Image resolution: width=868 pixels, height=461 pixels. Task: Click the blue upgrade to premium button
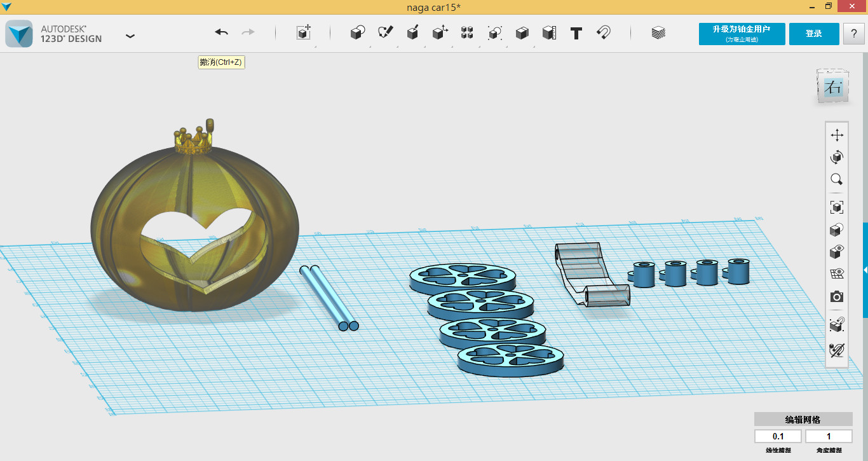(742, 34)
